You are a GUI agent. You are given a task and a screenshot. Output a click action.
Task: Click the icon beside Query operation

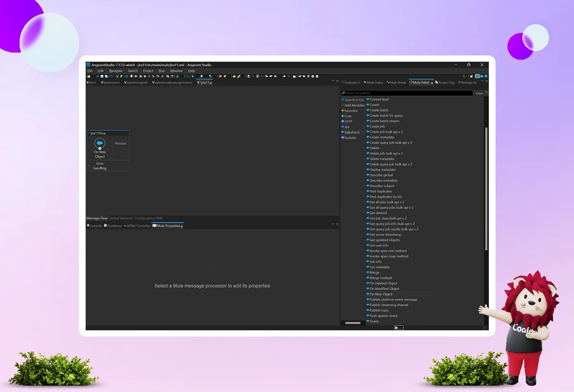(x=368, y=321)
